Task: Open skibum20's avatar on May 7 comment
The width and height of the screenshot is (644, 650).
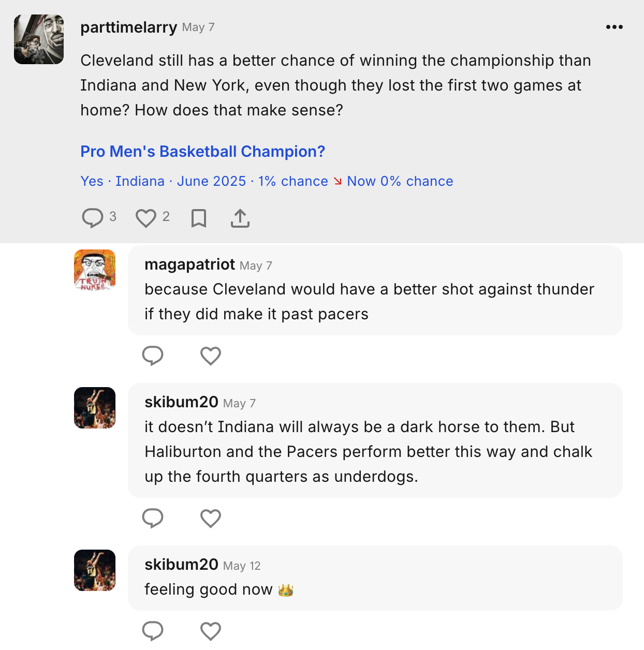Action: 95,408
